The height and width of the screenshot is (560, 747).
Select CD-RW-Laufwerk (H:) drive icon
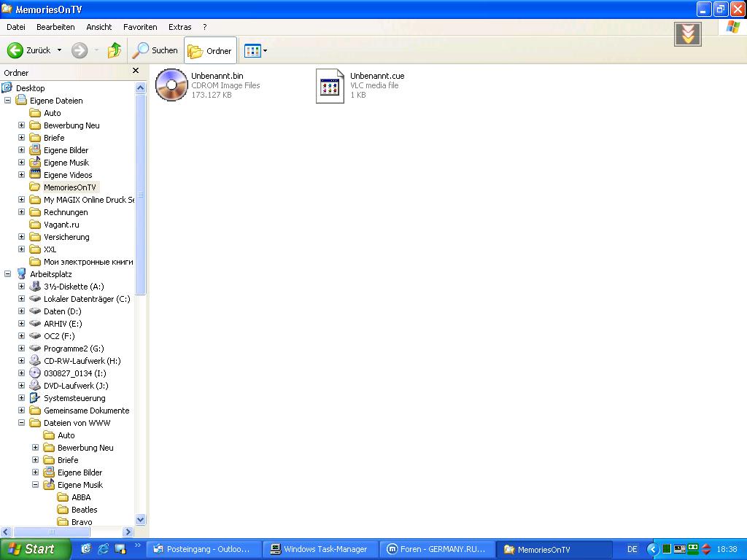[x=35, y=360]
